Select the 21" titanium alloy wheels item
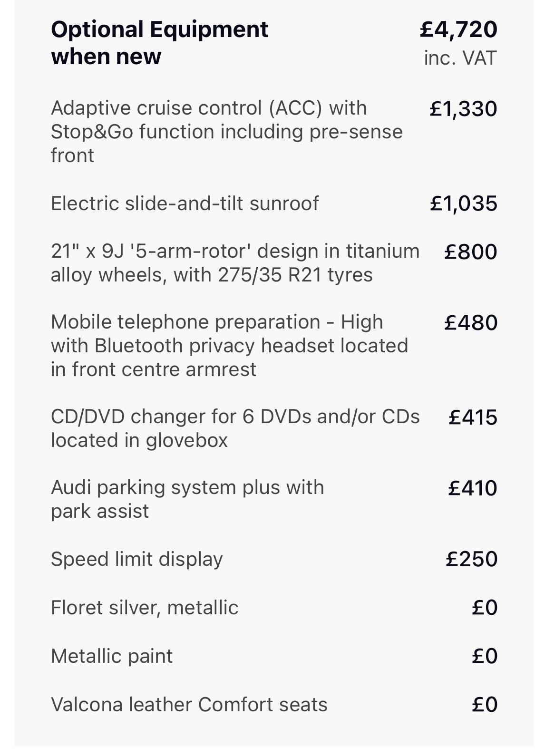Viewport: 535px width, 756px height. [x=235, y=263]
